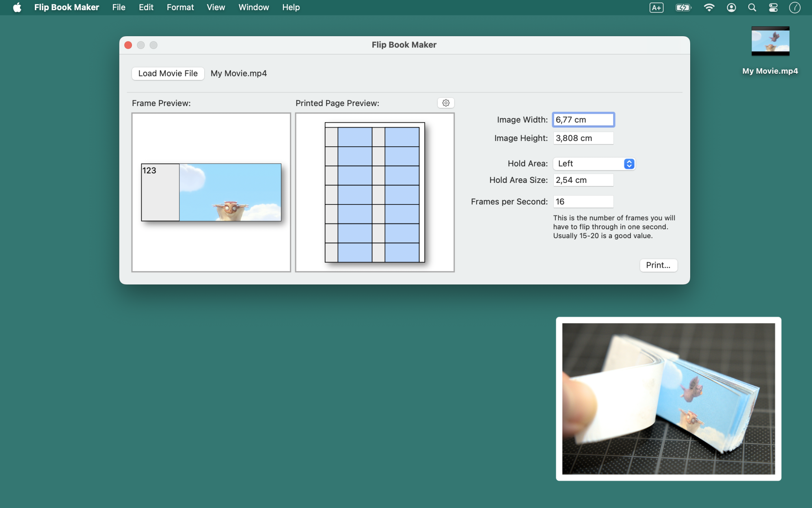Open Spotlight search icon
Viewport: 812px width, 508px height.
click(x=752, y=7)
